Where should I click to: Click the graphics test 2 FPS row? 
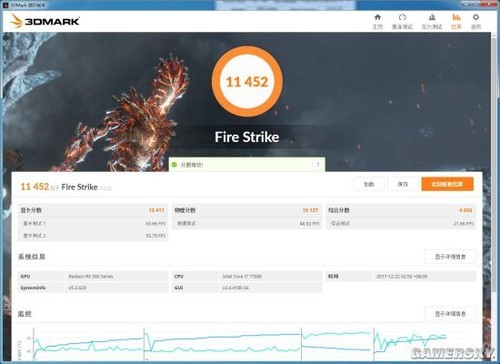(93, 236)
